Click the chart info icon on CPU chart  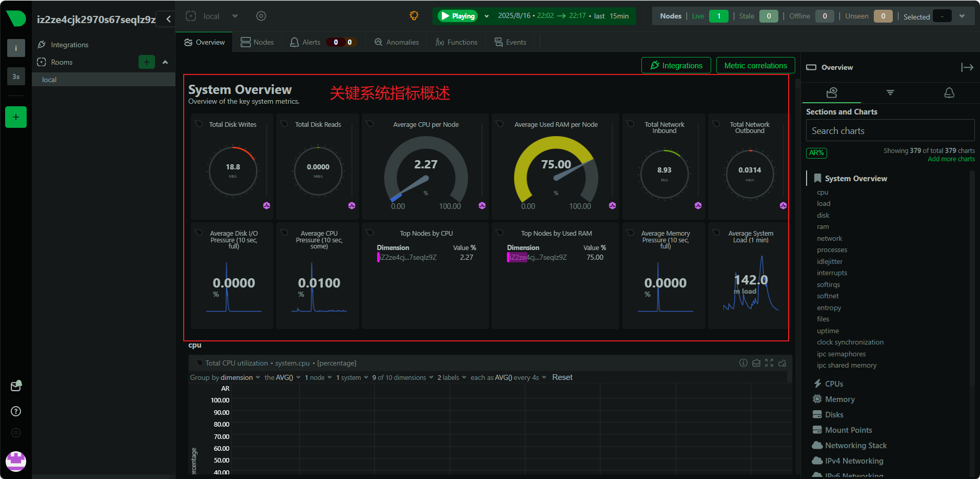click(743, 363)
